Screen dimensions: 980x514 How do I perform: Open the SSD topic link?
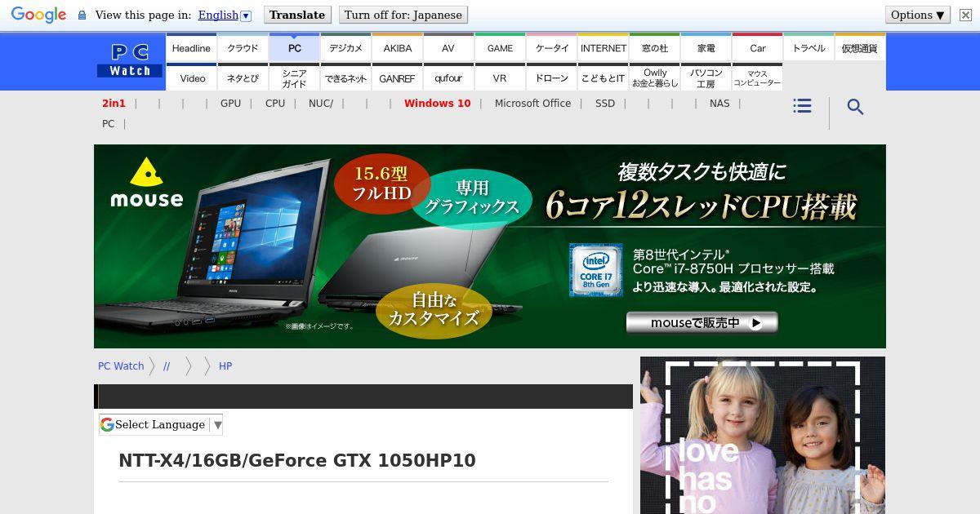coord(605,104)
